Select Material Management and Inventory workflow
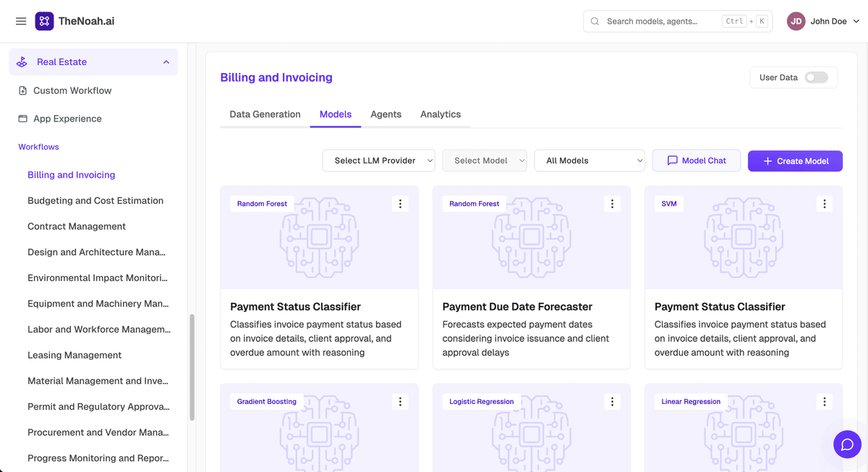Image resolution: width=868 pixels, height=472 pixels. coord(98,381)
